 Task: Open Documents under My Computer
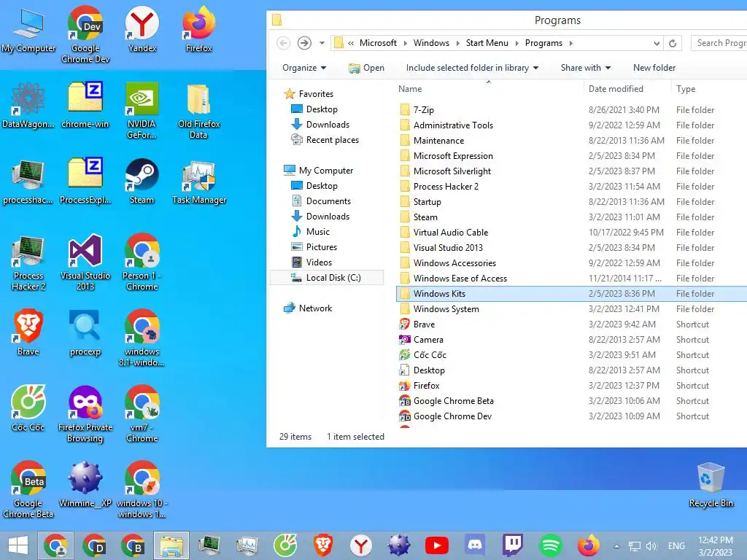pos(321,201)
